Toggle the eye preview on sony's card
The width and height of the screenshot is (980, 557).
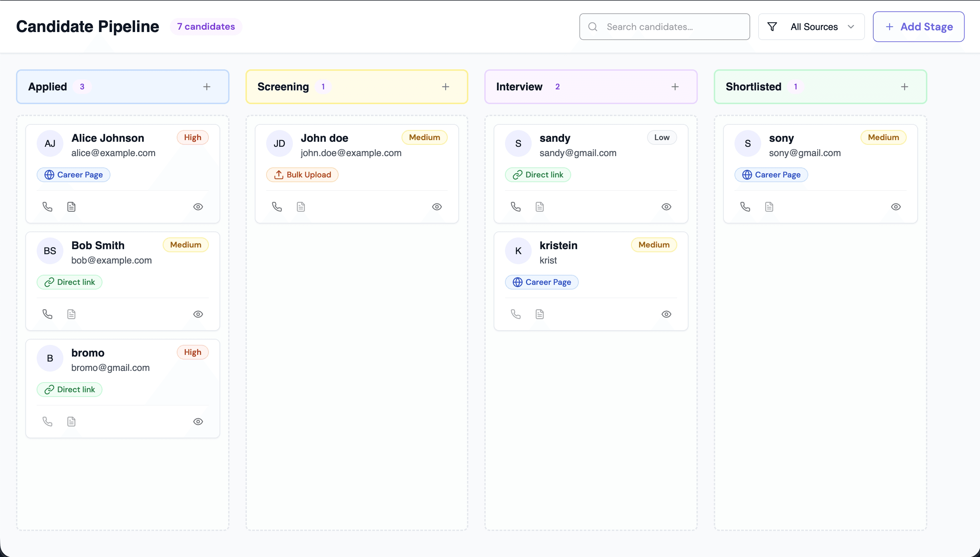tap(896, 206)
